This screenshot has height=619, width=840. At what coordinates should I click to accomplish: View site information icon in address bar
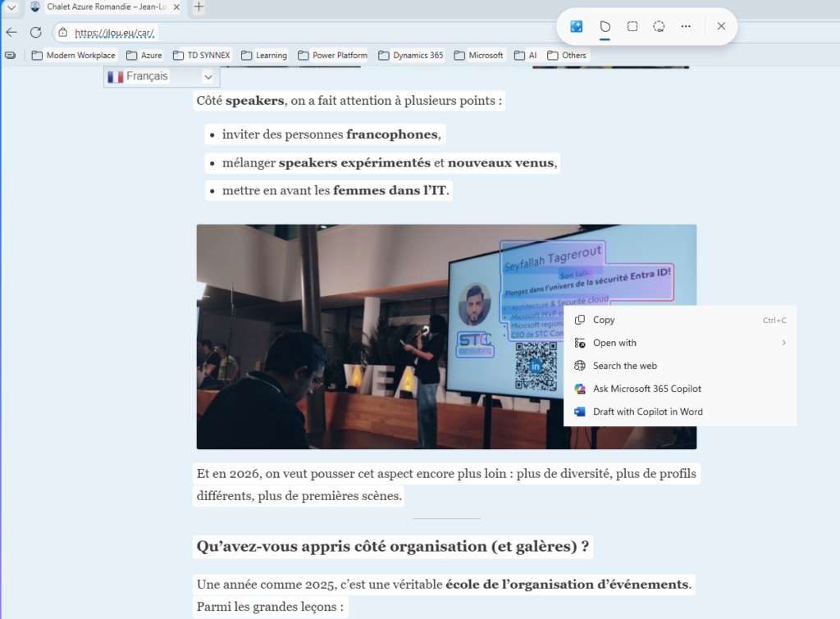63,33
